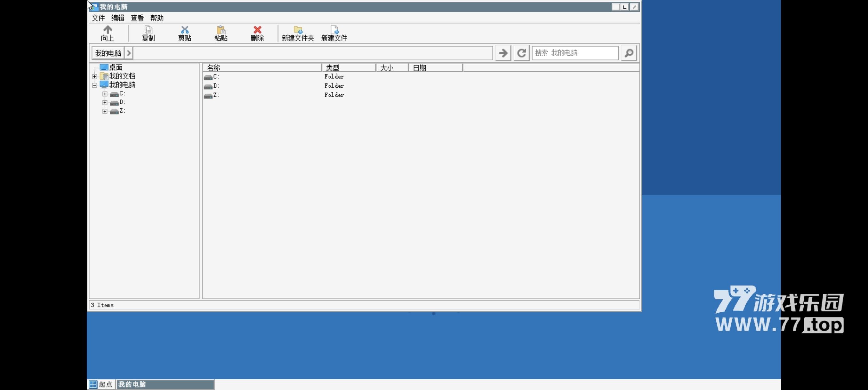
Task: Collapse the 我的电脑 tree node
Action: (95, 85)
